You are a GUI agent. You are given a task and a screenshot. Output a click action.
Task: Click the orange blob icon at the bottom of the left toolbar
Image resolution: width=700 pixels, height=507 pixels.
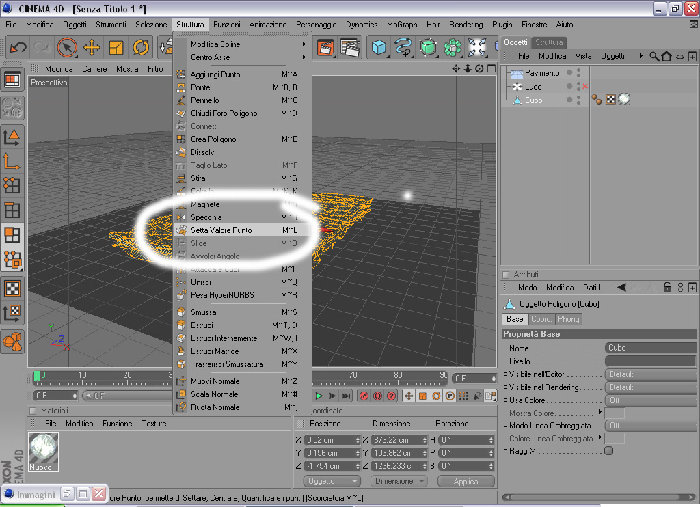tap(12, 342)
